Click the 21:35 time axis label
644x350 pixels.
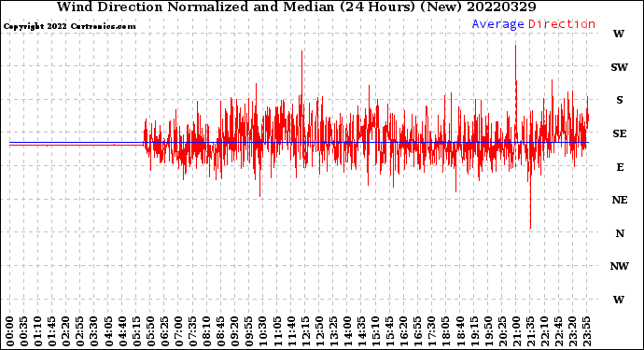[x=530, y=332]
